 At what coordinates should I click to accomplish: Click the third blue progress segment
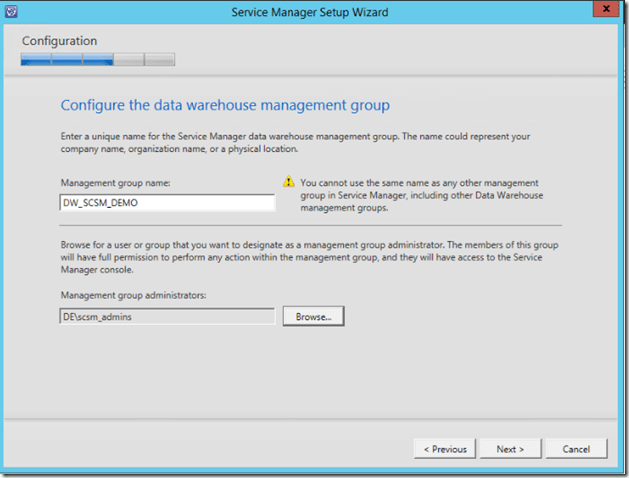click(x=98, y=60)
